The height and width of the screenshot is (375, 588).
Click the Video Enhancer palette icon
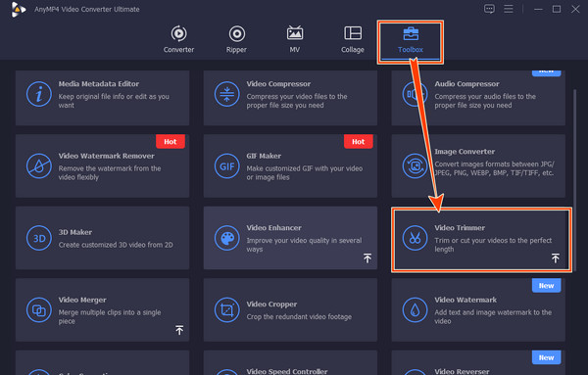[227, 238]
